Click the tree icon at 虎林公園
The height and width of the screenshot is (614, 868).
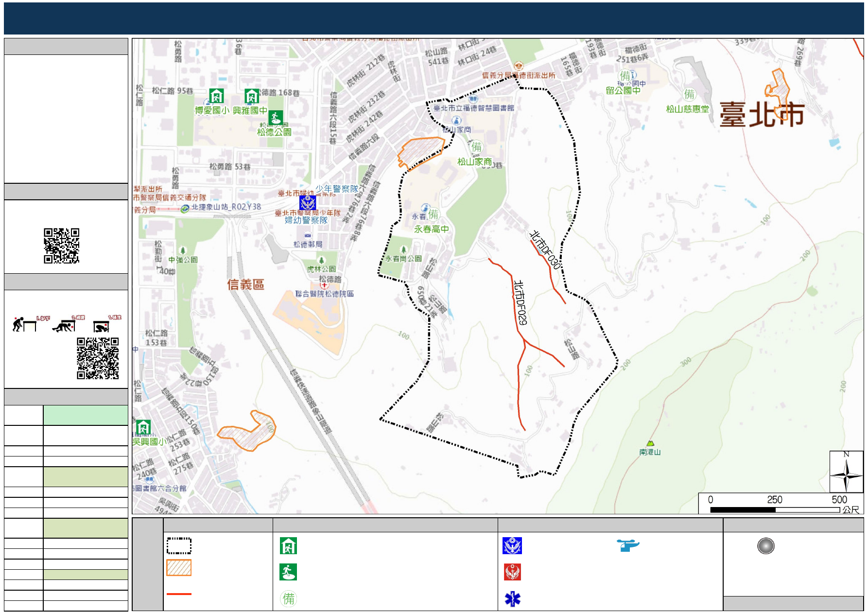click(321, 261)
